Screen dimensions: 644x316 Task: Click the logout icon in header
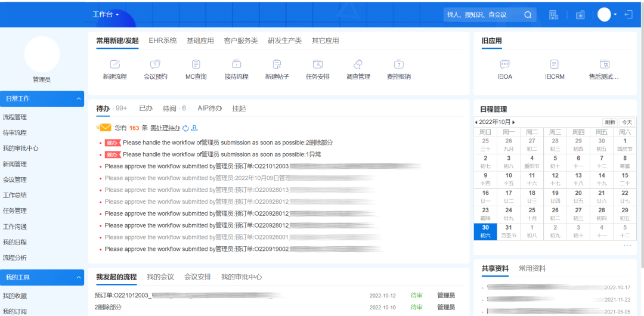click(628, 15)
